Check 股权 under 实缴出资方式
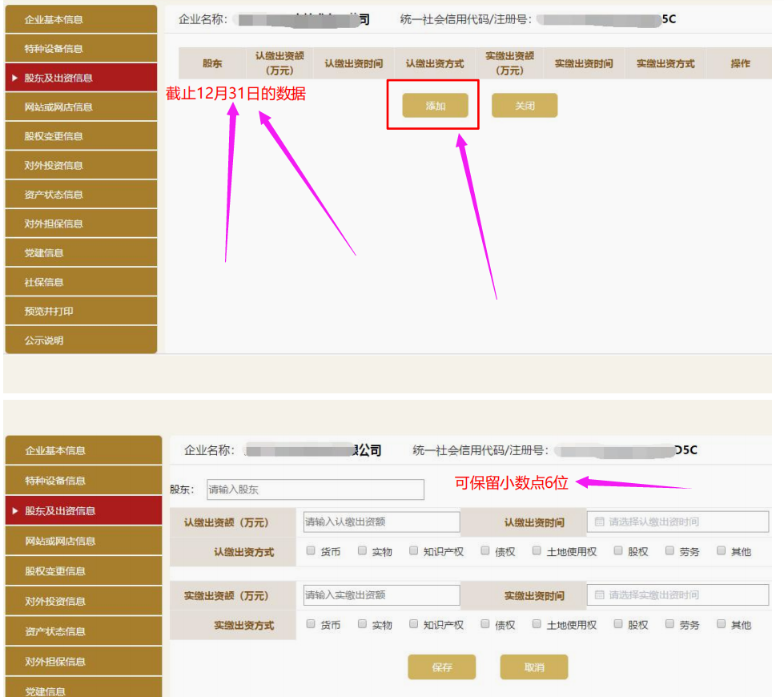The width and height of the screenshot is (784, 697). [618, 624]
